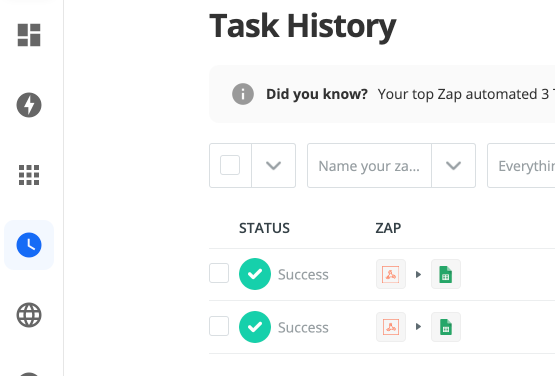Click webhook app icon in second row

(391, 327)
